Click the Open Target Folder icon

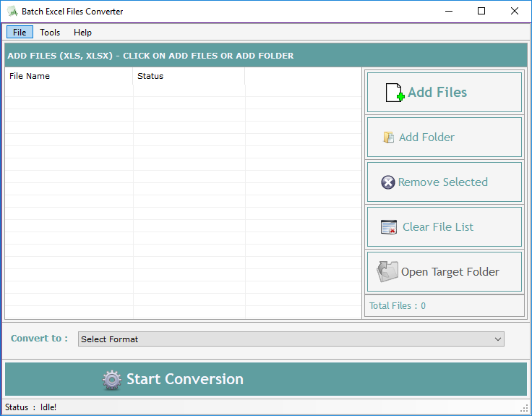388,272
